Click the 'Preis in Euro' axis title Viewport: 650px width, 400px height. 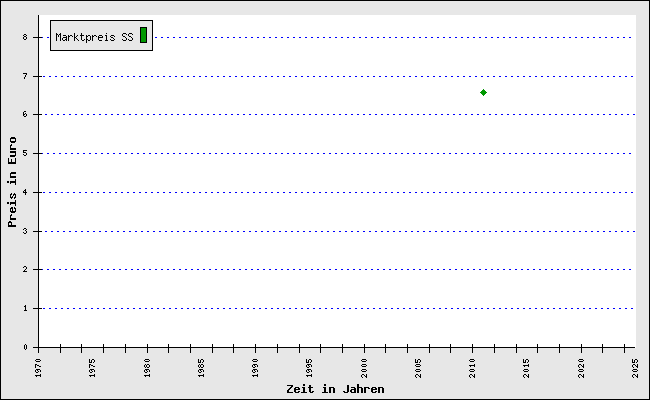coord(12,182)
